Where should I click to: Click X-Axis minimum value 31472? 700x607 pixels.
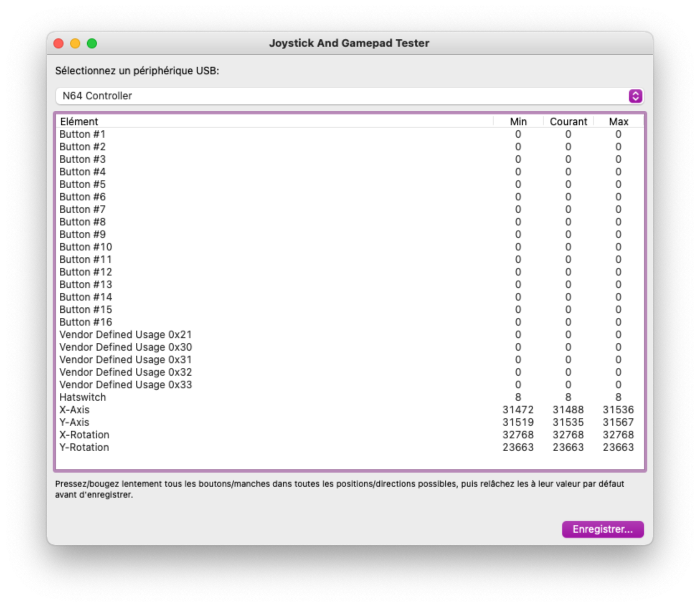[x=518, y=410]
